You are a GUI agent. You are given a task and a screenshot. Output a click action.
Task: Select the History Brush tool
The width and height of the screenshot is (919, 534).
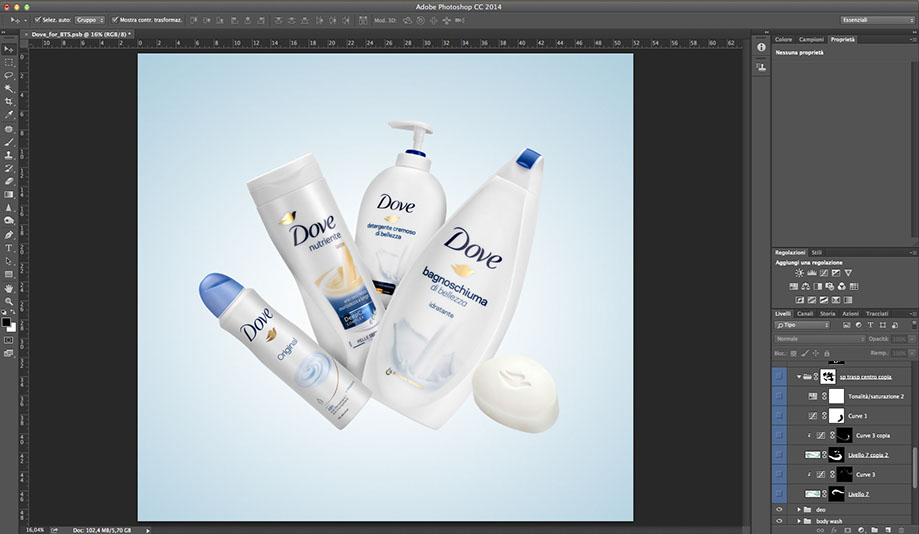[9, 168]
